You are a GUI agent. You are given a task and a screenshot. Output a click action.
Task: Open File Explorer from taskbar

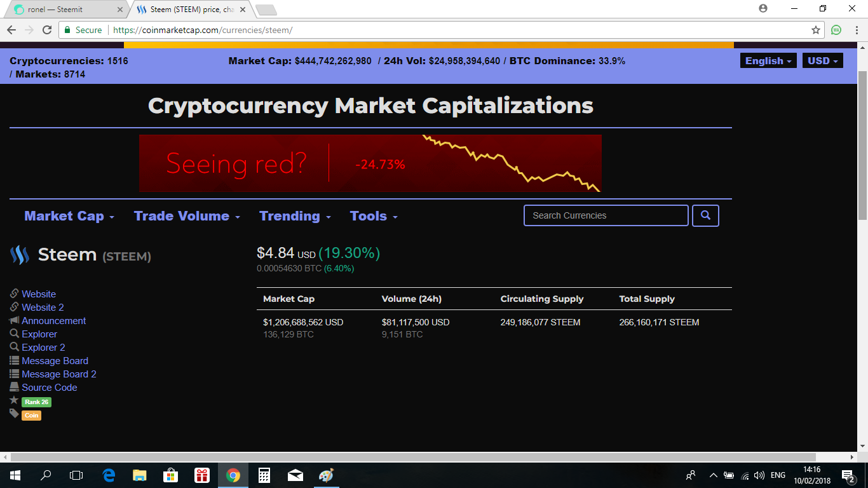pos(140,475)
